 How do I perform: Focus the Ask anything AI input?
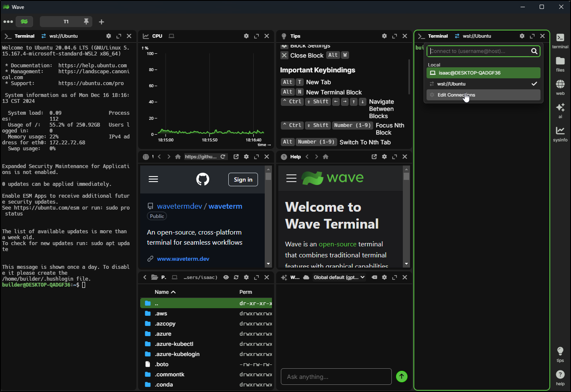click(336, 376)
